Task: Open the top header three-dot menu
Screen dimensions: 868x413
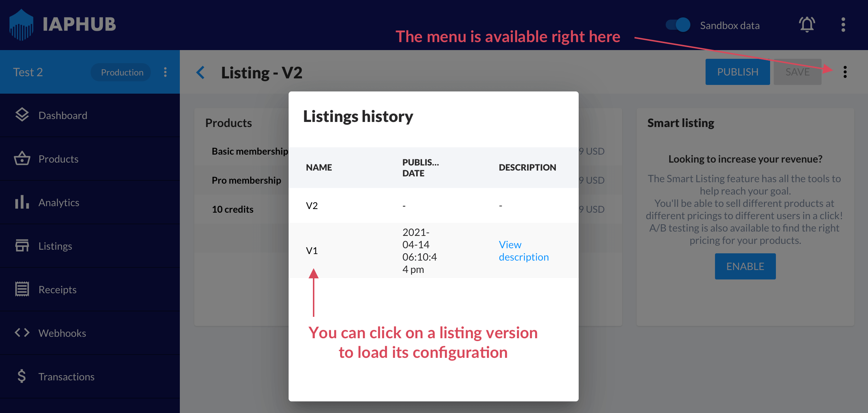Action: [843, 25]
